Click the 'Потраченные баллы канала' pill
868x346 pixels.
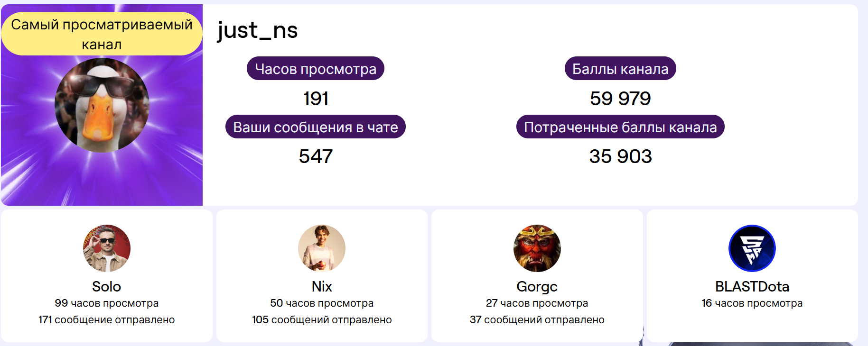(x=620, y=127)
